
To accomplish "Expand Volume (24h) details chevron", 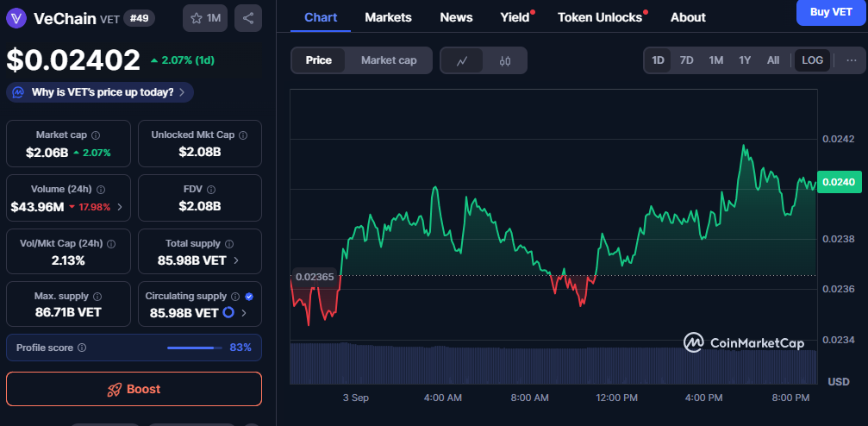I will 119,207.
